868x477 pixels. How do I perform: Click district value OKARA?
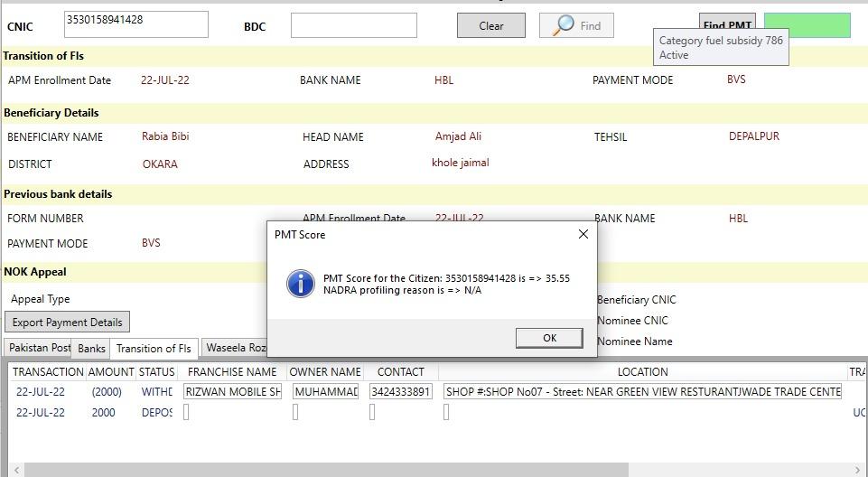(x=160, y=164)
